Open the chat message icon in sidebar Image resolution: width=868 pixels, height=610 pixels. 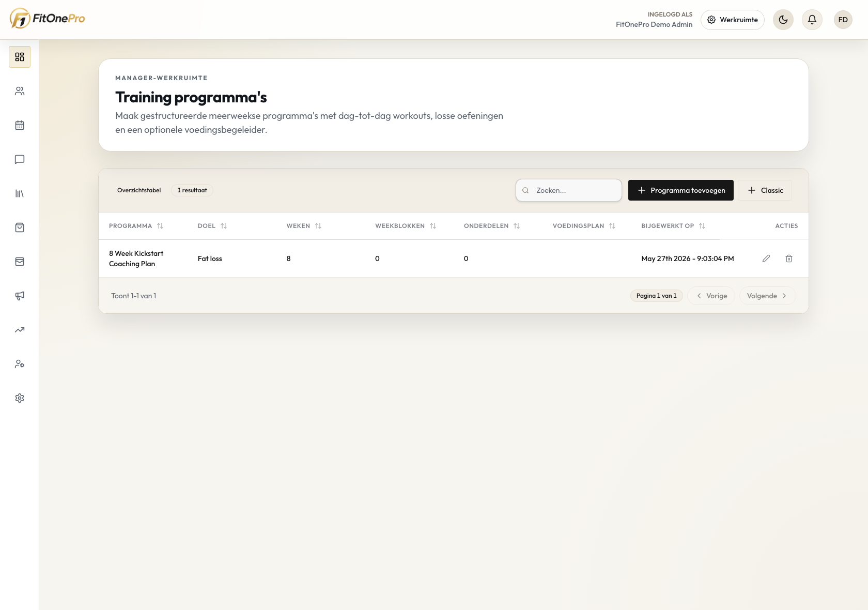pyautogui.click(x=20, y=159)
